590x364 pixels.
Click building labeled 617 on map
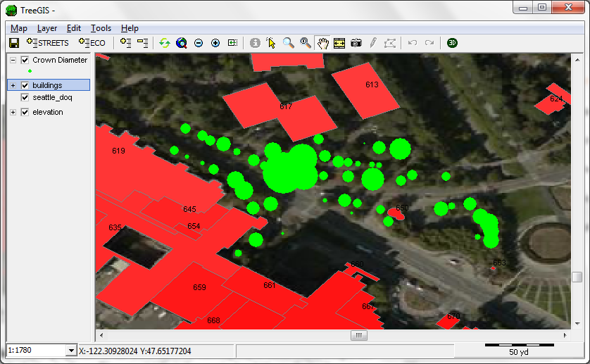point(280,111)
